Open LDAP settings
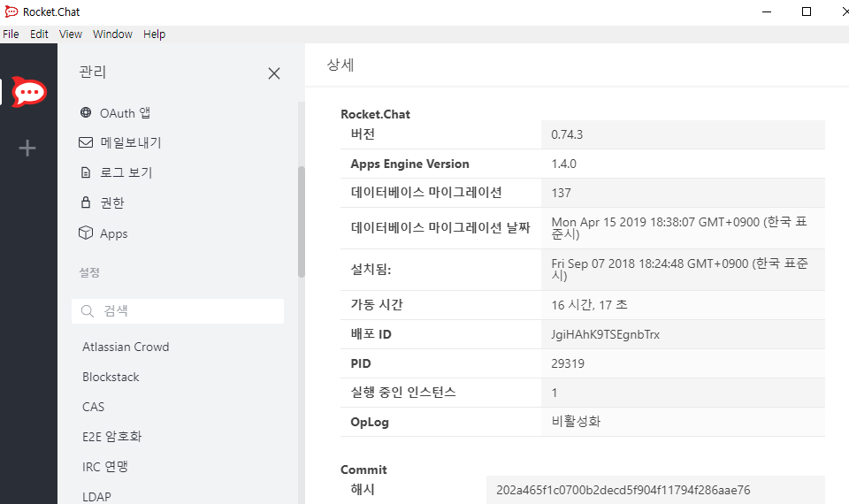This screenshot has height=504, width=849. (96, 497)
